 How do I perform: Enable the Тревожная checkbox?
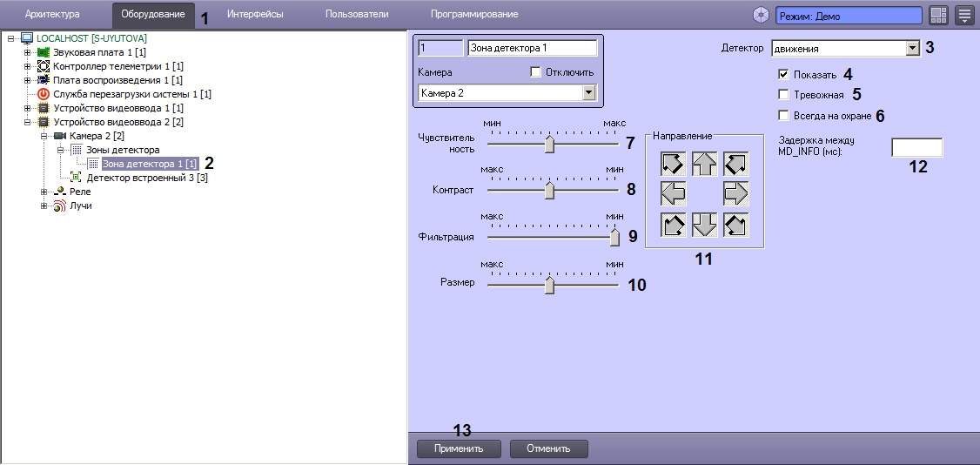tap(783, 95)
